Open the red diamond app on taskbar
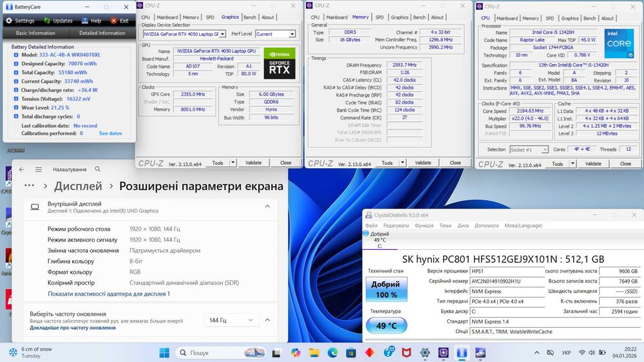 [370, 352]
